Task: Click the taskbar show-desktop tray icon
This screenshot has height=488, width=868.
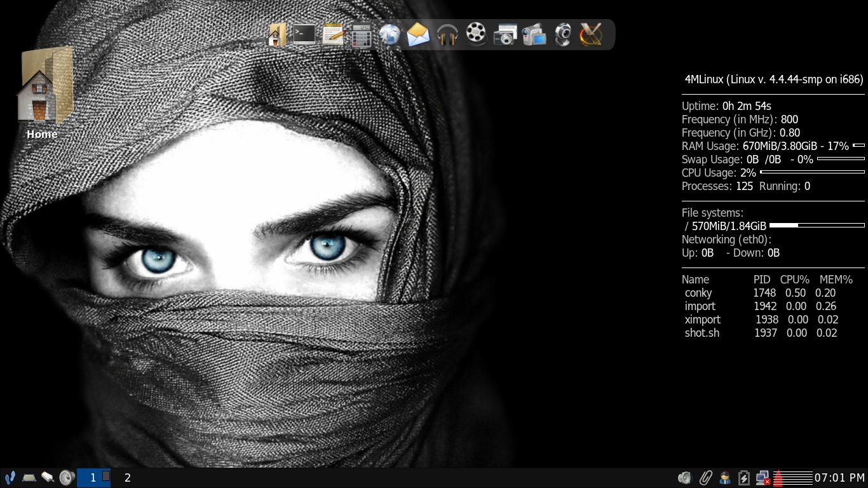Action: [x=28, y=477]
